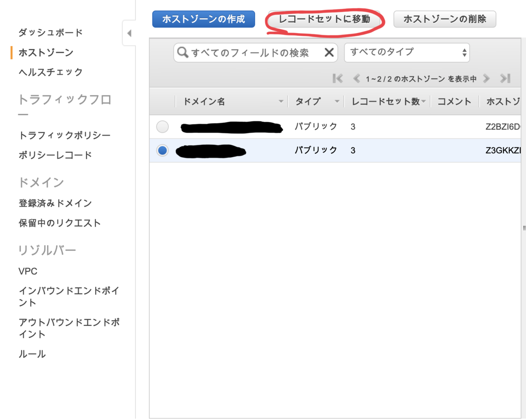Screen dimensions: 526x420
Task: Click the magnifying glass search icon
Action: coord(183,53)
